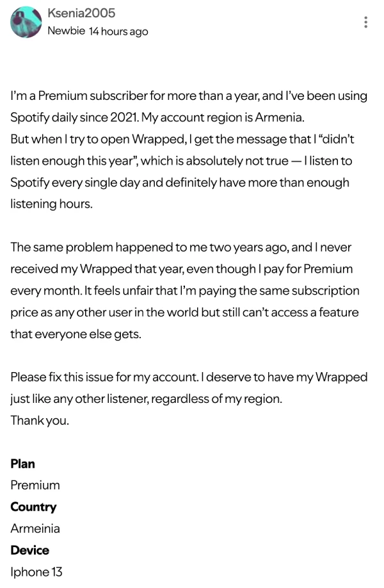Click the "Premium" plan value
The image size is (384, 588).
click(x=35, y=485)
